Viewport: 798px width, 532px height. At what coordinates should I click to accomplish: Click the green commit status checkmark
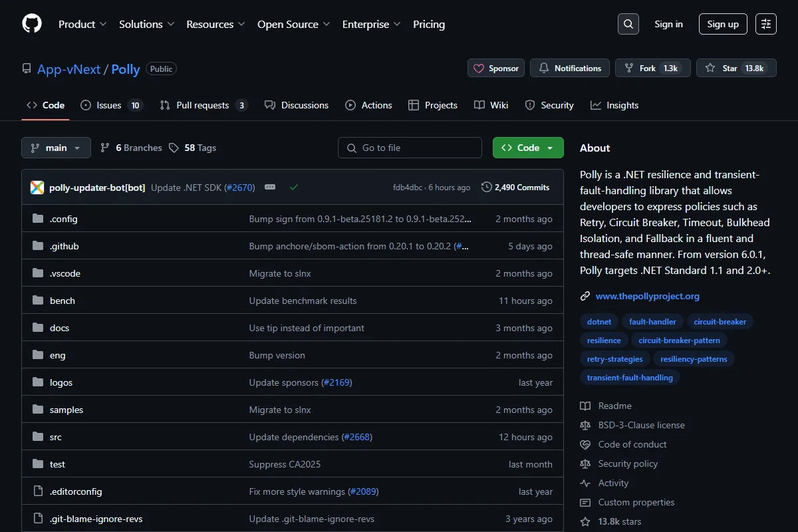tap(294, 188)
